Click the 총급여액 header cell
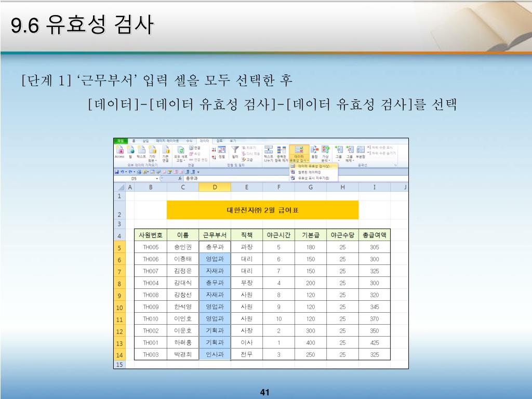Viewport: 532px width, 399px height. [x=375, y=235]
